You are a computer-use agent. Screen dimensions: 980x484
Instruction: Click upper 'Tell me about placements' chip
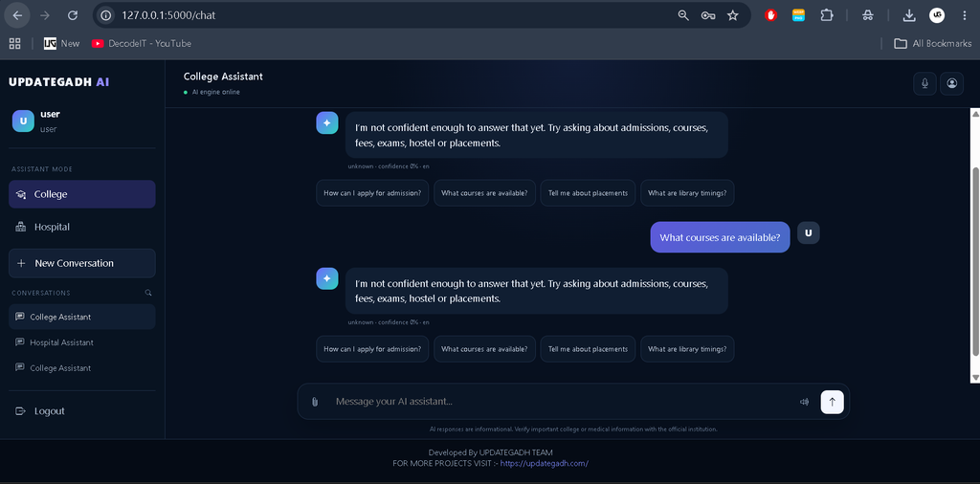[588, 193]
